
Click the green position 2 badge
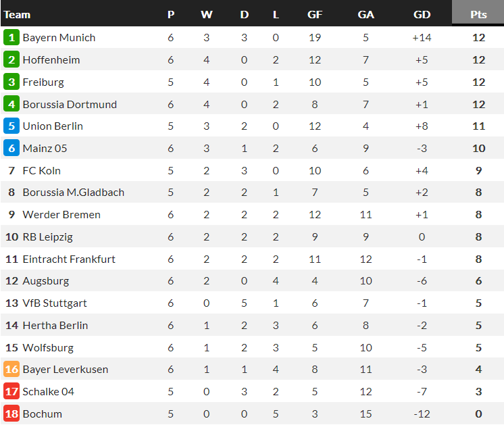pos(11,60)
